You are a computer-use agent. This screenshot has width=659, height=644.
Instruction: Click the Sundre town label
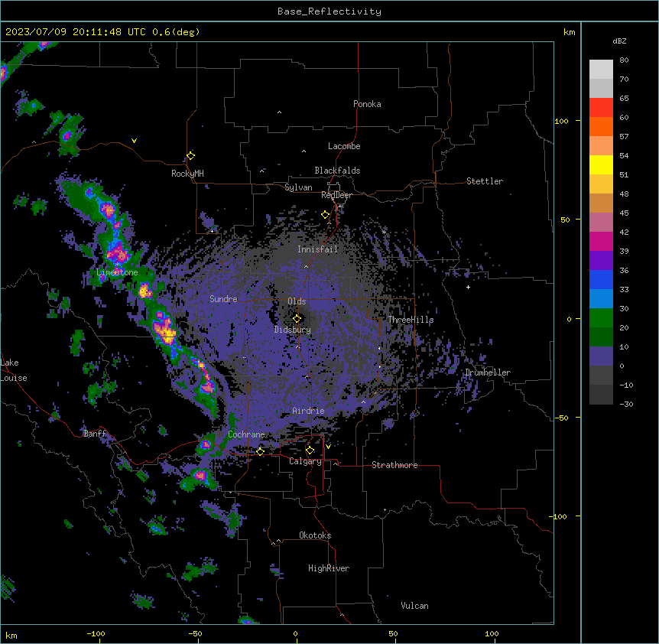[223, 299]
